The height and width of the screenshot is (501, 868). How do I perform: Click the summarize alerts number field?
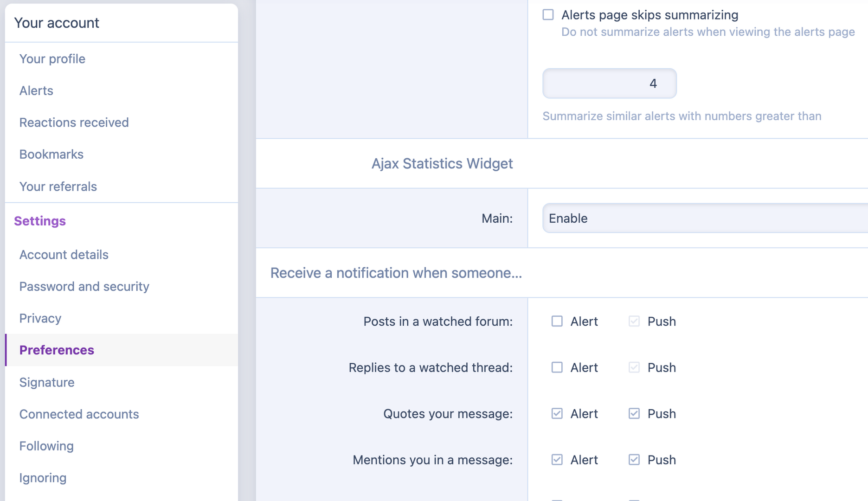[x=609, y=83]
